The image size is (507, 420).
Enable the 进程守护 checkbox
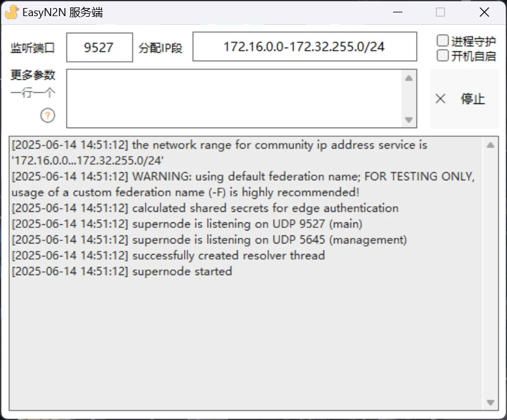[x=443, y=41]
